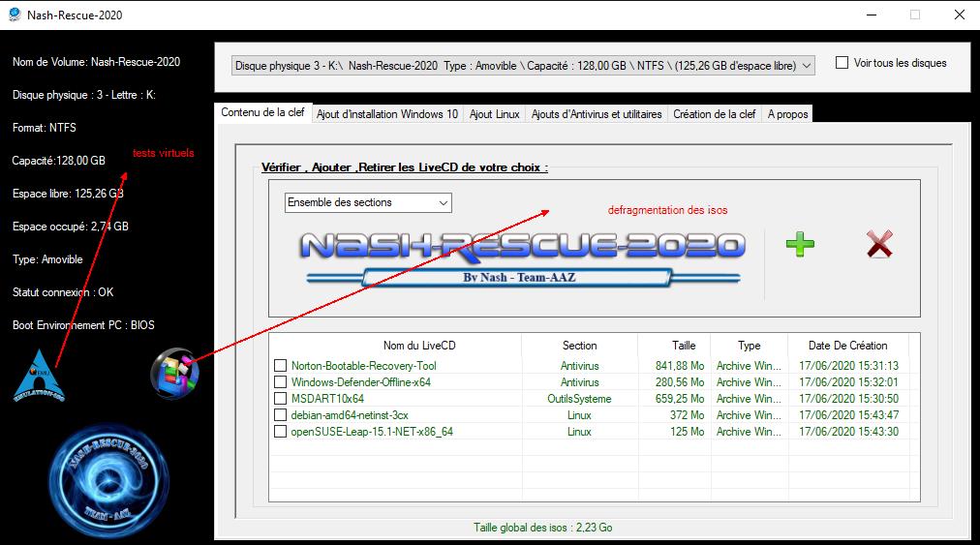This screenshot has height=545, width=980.
Task: Click openSUSE-Leap-15.1-NET-x86_64 entry name
Action: 372,431
